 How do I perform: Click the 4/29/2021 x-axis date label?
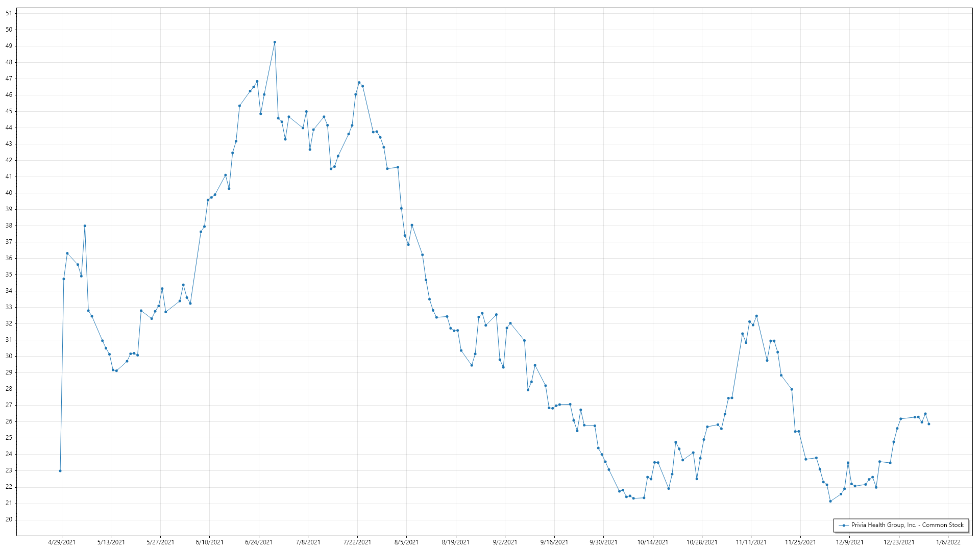[x=62, y=542]
